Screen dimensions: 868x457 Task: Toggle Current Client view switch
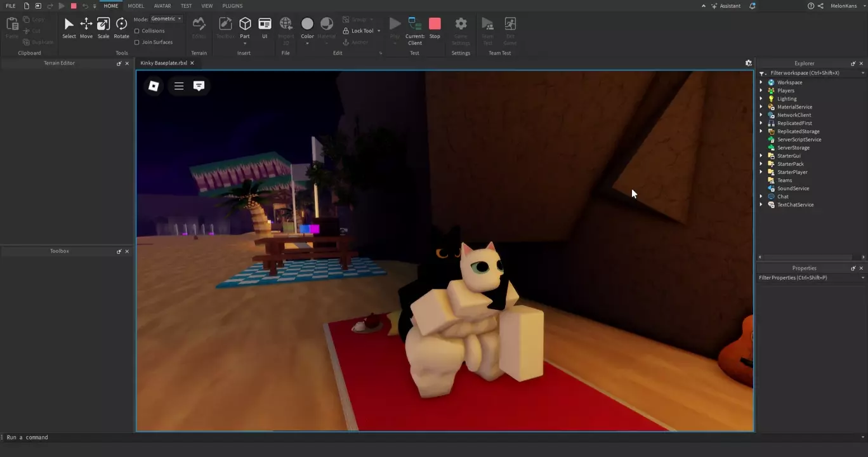[415, 29]
